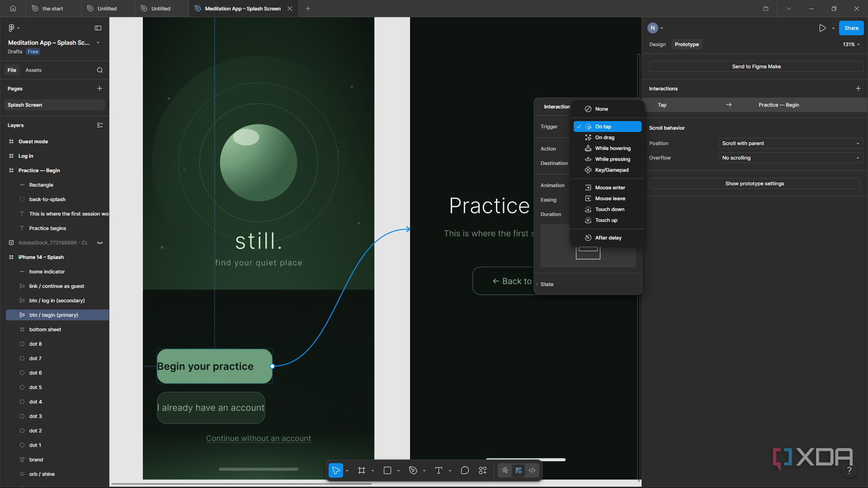Switch to Dev Mode code icon
The image size is (868, 488).
[x=532, y=470]
